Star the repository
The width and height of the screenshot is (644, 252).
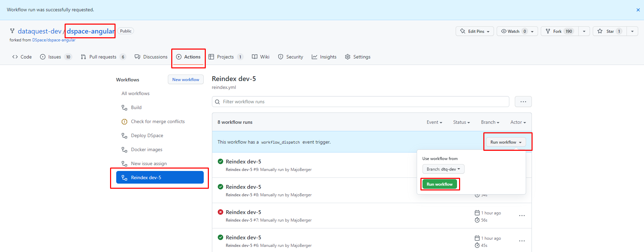pyautogui.click(x=610, y=31)
